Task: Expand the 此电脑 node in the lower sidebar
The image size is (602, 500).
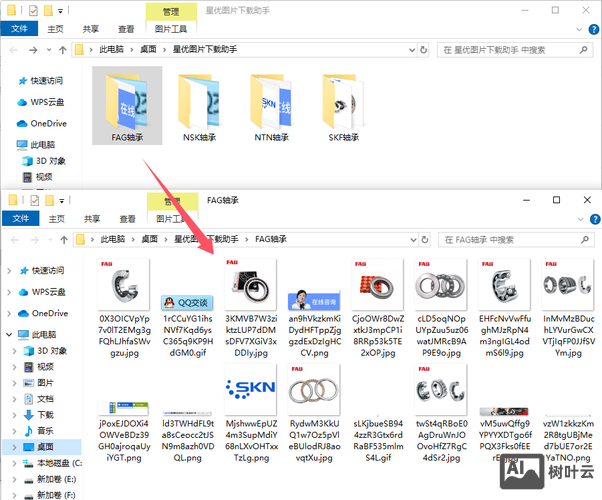Action: [x=8, y=335]
